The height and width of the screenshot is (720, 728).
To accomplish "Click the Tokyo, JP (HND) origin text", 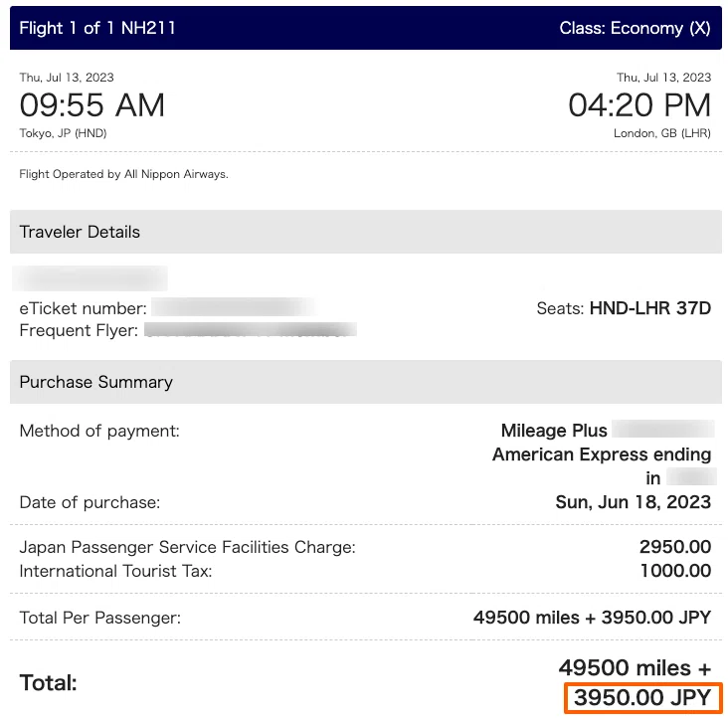I will coord(63,133).
